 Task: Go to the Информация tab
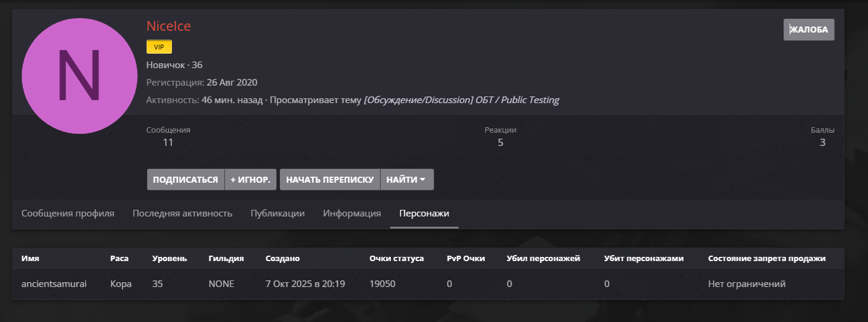click(352, 213)
